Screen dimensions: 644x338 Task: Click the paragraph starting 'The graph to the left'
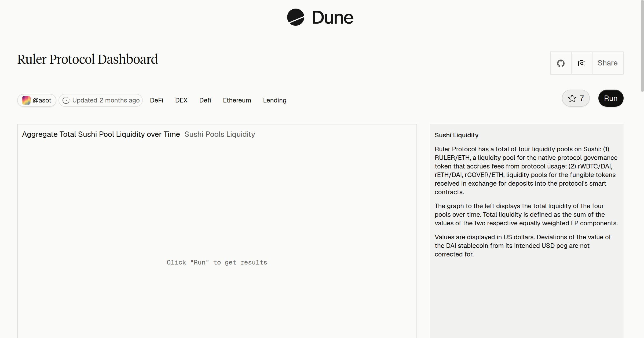click(x=526, y=215)
